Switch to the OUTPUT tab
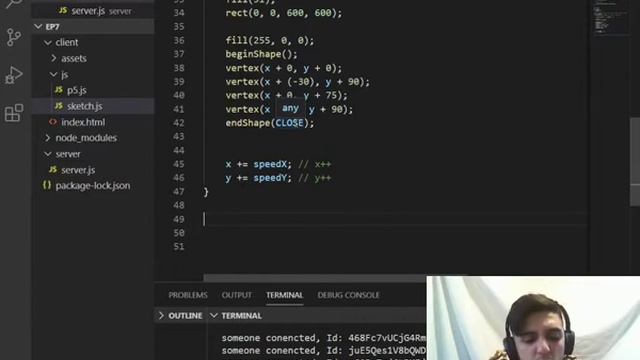640x360 pixels. click(x=237, y=295)
